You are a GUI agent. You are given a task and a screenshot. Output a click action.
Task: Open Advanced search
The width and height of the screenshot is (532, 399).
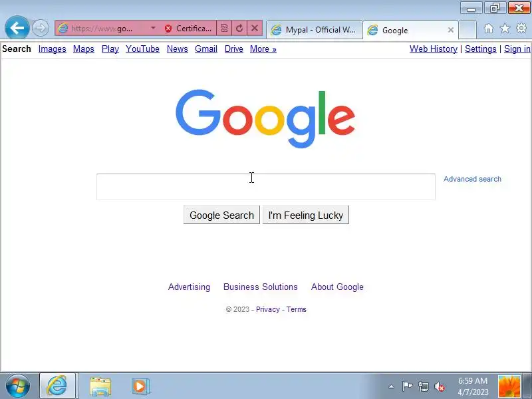click(x=472, y=179)
